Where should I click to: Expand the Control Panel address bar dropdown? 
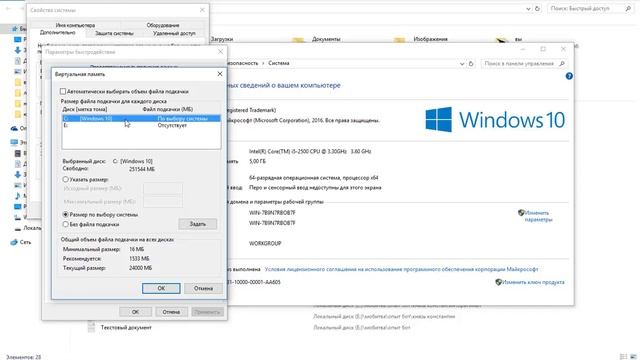(462, 64)
